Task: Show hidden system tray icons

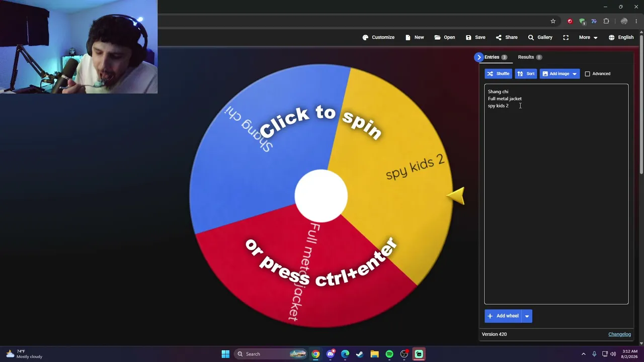Action: (x=584, y=354)
